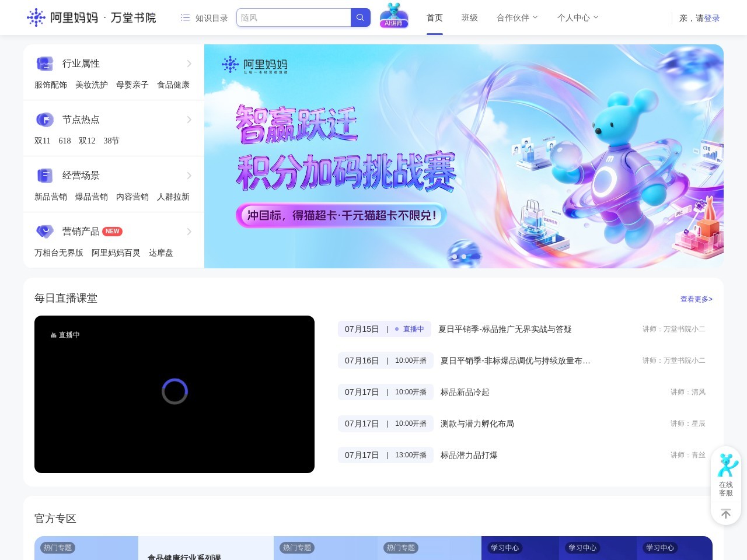Click the 登录 link
Image resolution: width=747 pixels, height=560 pixels.
click(712, 18)
